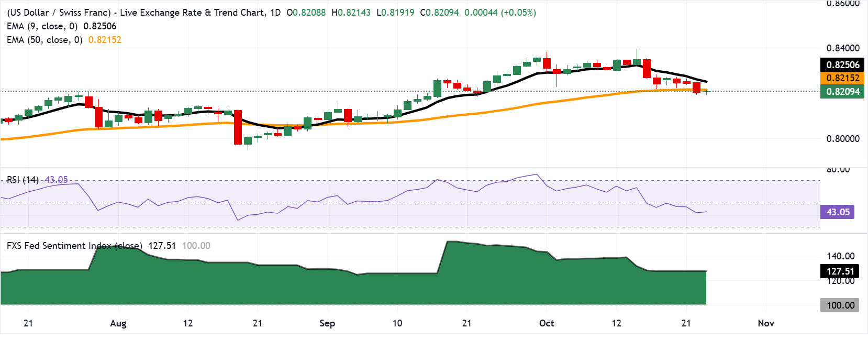Click the Nov label on time axis
The image size is (868, 339).
point(766,323)
